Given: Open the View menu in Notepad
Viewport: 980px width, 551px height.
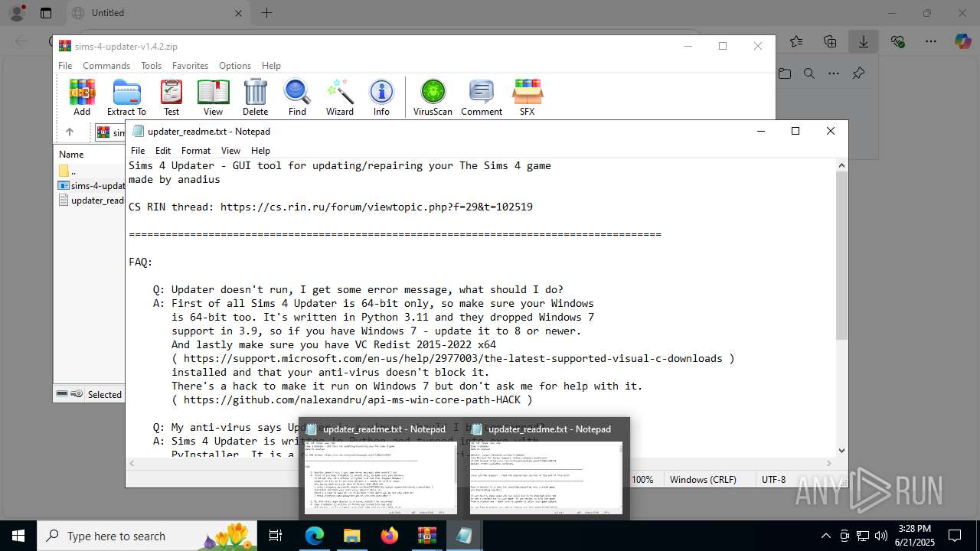Looking at the screenshot, I should coord(230,151).
